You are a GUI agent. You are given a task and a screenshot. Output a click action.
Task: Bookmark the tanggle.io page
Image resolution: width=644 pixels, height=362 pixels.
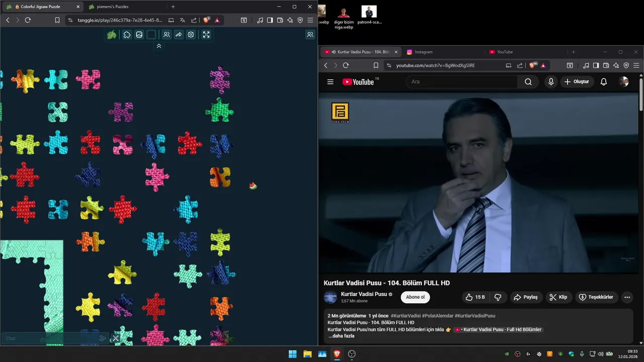coord(57,20)
